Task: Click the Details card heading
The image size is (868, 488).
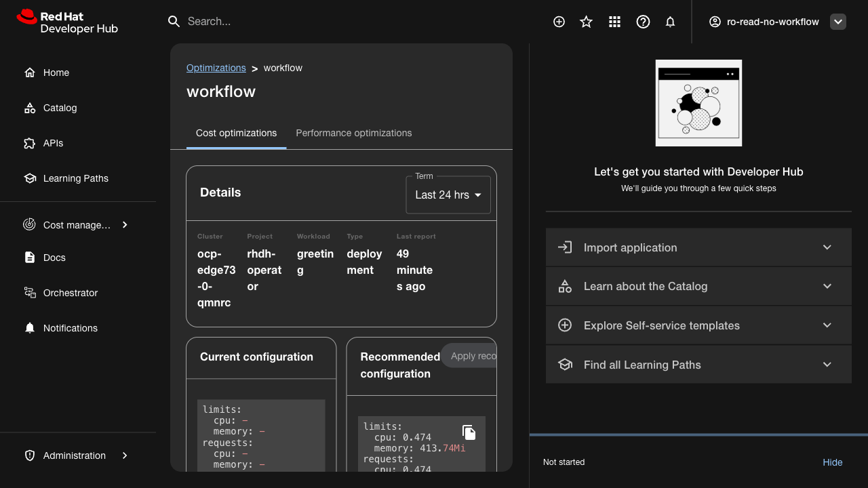Action: tap(220, 192)
